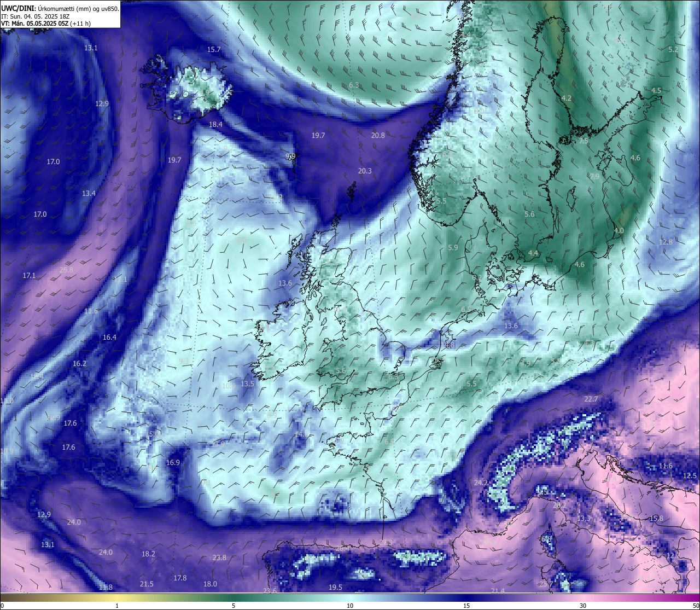Image resolution: width=700 pixels, height=610 pixels.
Task: Click the 5.9 value in the North Sea
Action: pyautogui.click(x=453, y=248)
